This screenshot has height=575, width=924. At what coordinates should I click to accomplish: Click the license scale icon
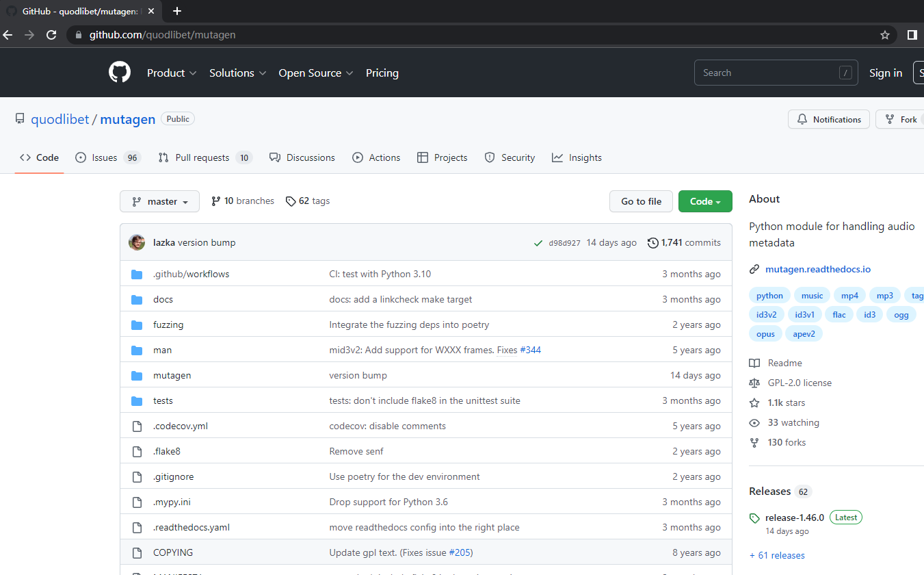click(x=754, y=383)
